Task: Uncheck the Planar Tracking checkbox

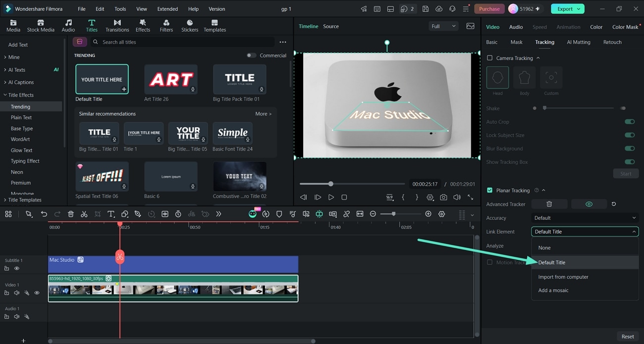Action: 490,190
